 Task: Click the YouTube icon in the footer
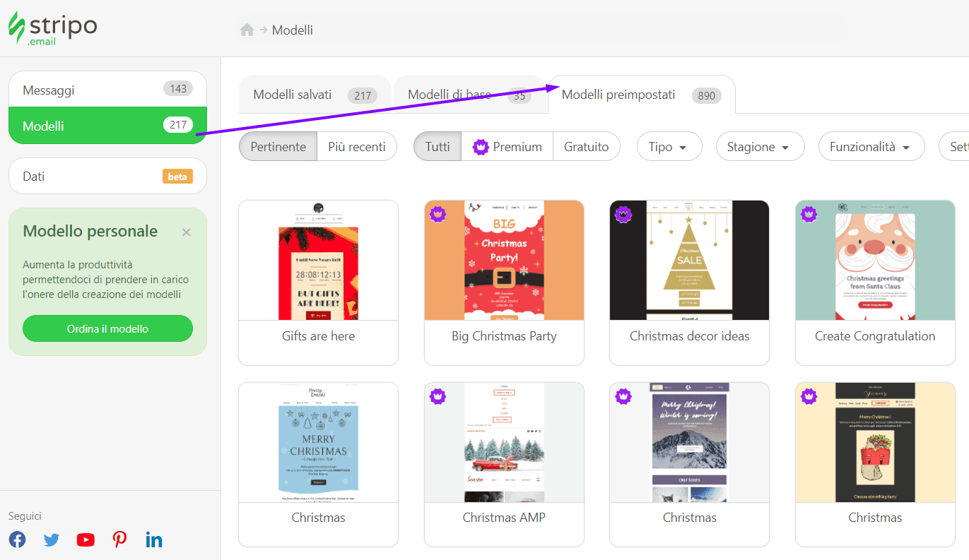click(85, 540)
